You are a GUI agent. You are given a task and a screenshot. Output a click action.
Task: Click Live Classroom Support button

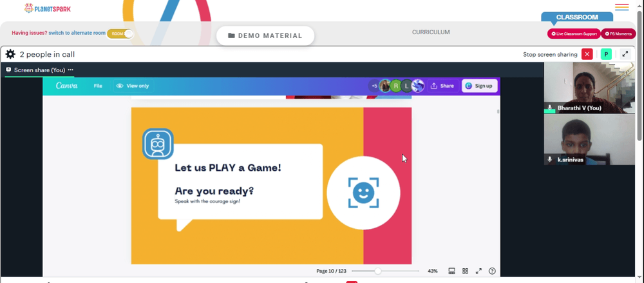tap(574, 34)
